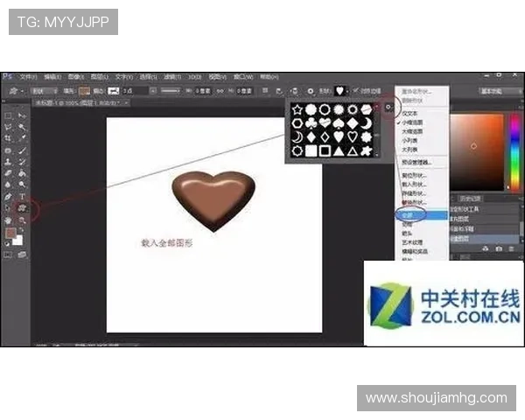This screenshot has height=420, width=525.
Task: Swap foreground and background colors
Action: click(21, 230)
